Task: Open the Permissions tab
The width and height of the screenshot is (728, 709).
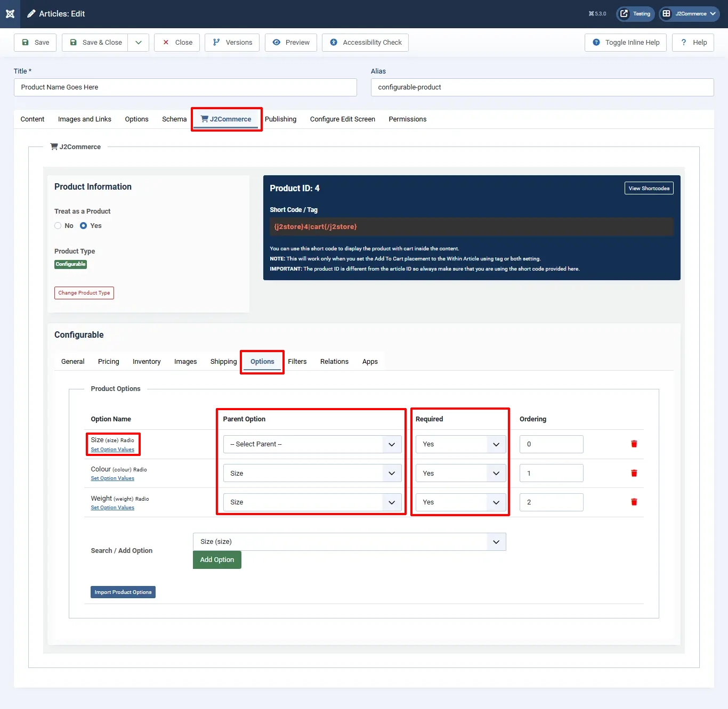Action: tap(408, 119)
